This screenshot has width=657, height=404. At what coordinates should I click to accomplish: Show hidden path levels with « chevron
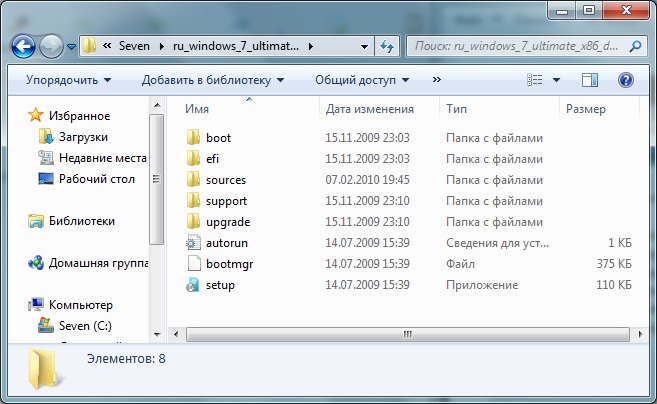[107, 46]
